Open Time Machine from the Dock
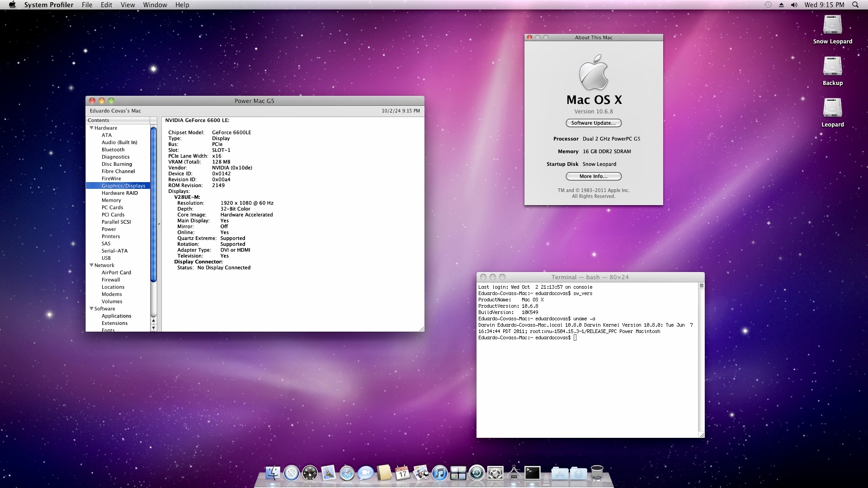 click(x=476, y=473)
